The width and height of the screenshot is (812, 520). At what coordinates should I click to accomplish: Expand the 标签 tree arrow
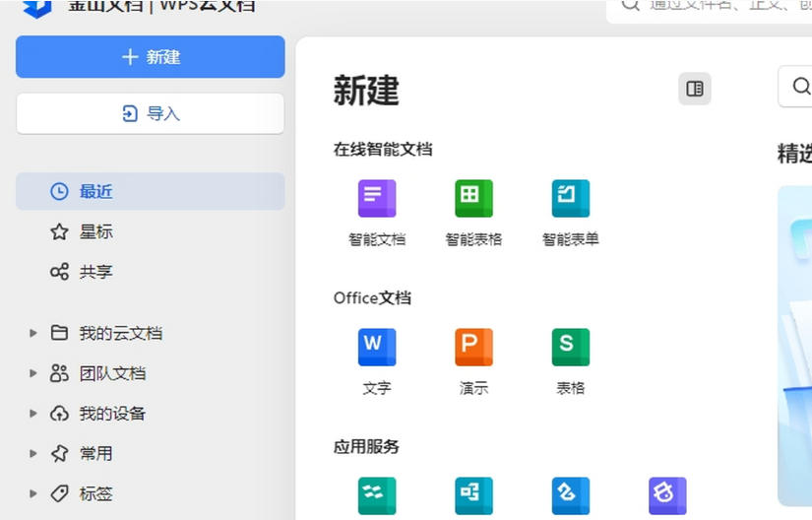(x=33, y=493)
